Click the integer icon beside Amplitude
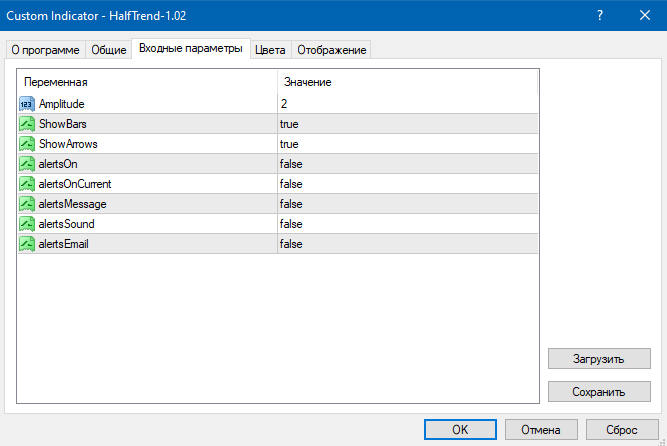The height and width of the screenshot is (446, 667). pos(27,104)
